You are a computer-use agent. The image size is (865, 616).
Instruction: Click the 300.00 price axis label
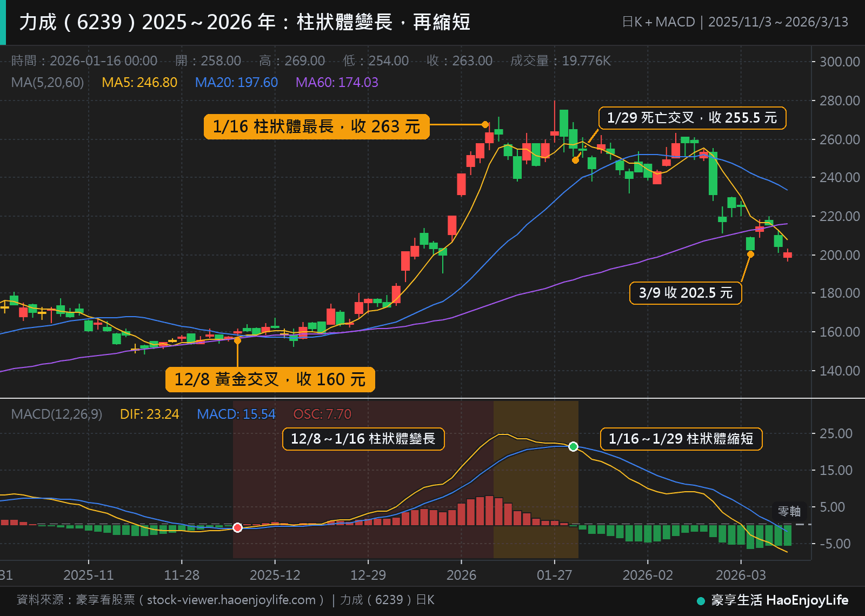click(840, 62)
